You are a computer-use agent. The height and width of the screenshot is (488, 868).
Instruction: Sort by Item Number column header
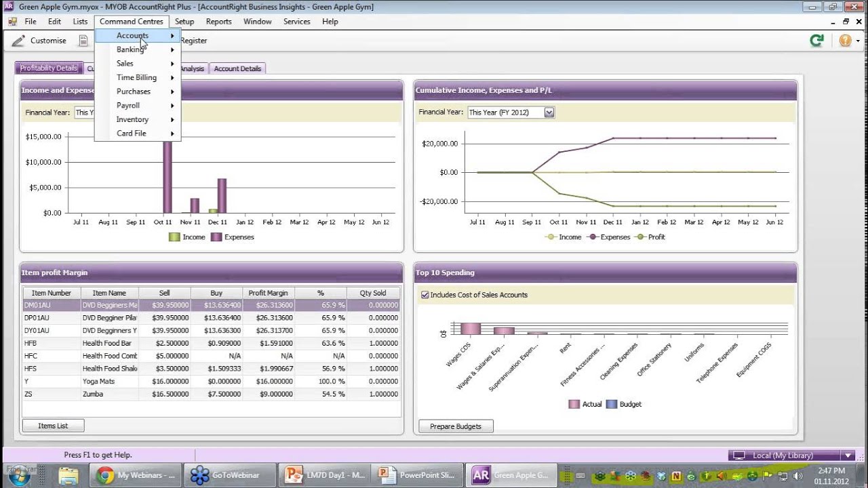(52, 293)
